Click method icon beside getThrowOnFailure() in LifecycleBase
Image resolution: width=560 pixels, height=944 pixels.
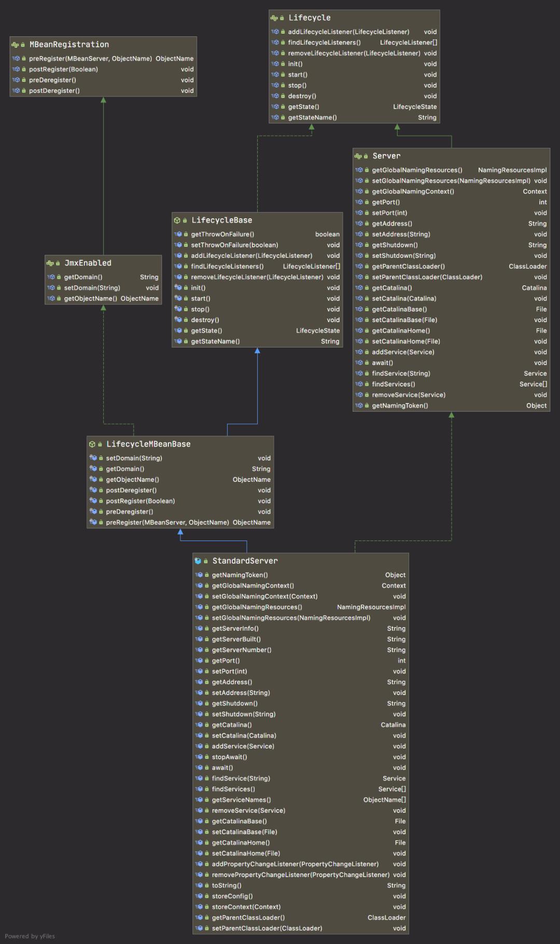(x=178, y=234)
